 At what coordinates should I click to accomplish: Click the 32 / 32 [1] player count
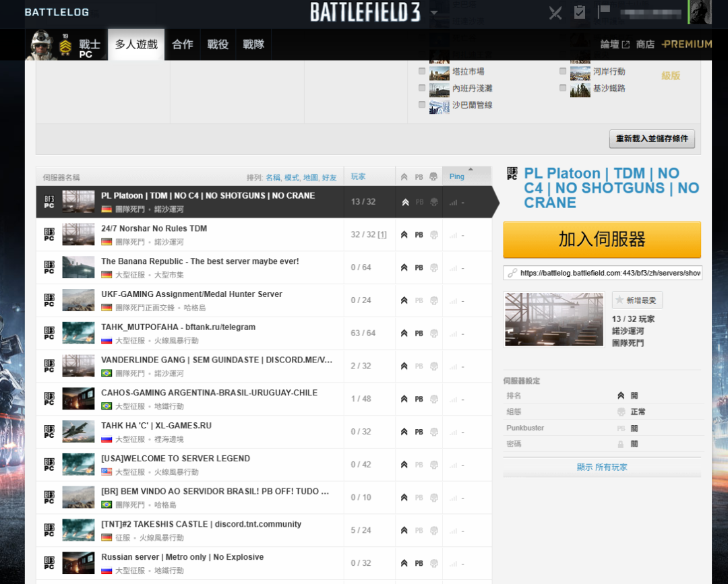click(369, 234)
